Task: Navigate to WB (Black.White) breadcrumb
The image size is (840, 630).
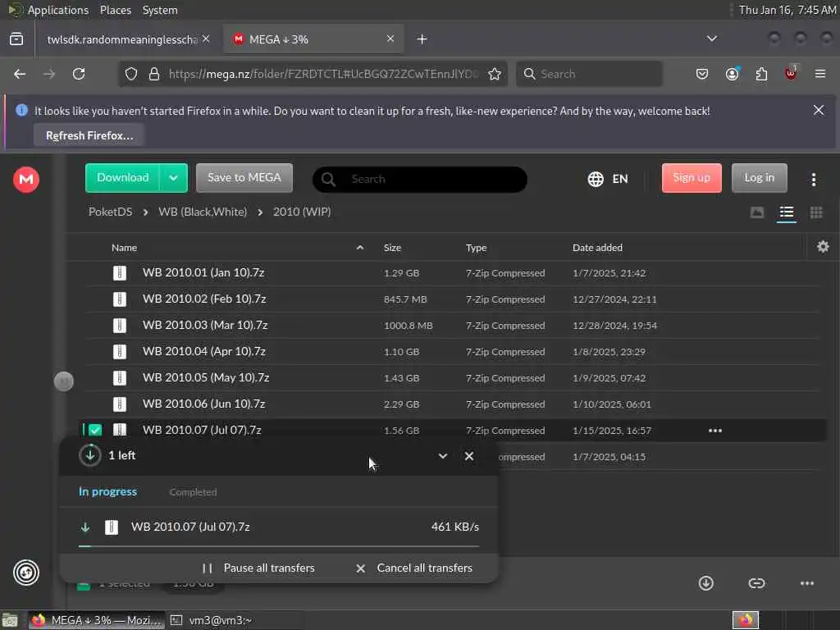Action: (203, 212)
